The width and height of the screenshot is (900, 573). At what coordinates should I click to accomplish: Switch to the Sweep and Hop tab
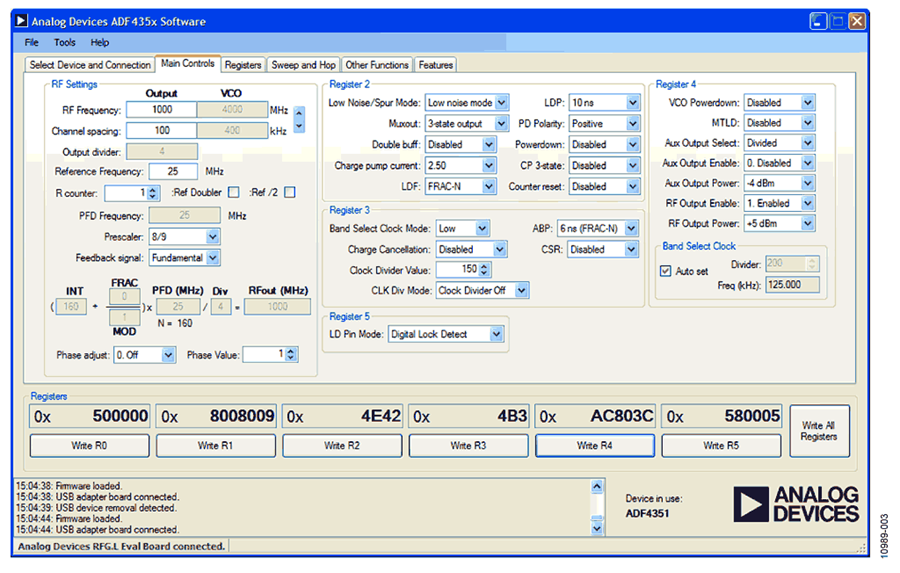tap(304, 65)
